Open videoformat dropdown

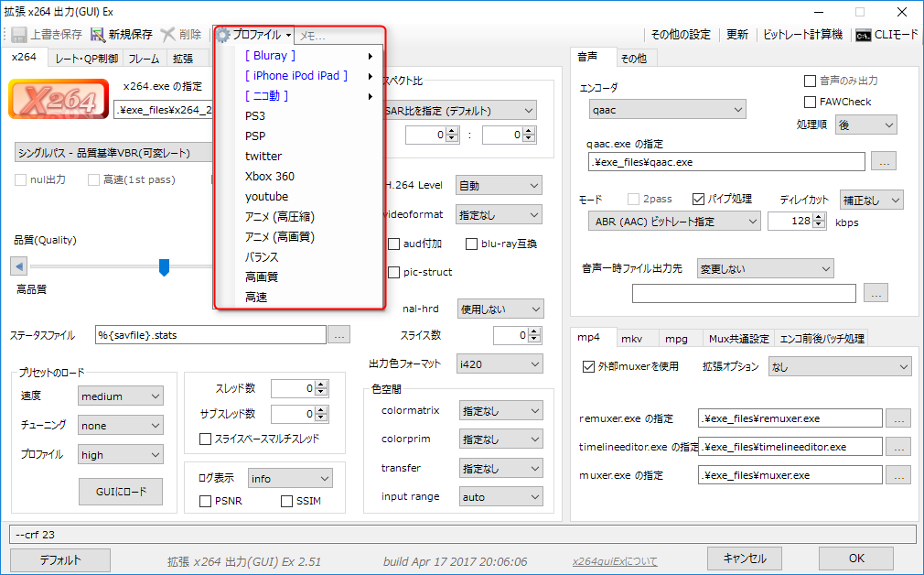click(500, 214)
